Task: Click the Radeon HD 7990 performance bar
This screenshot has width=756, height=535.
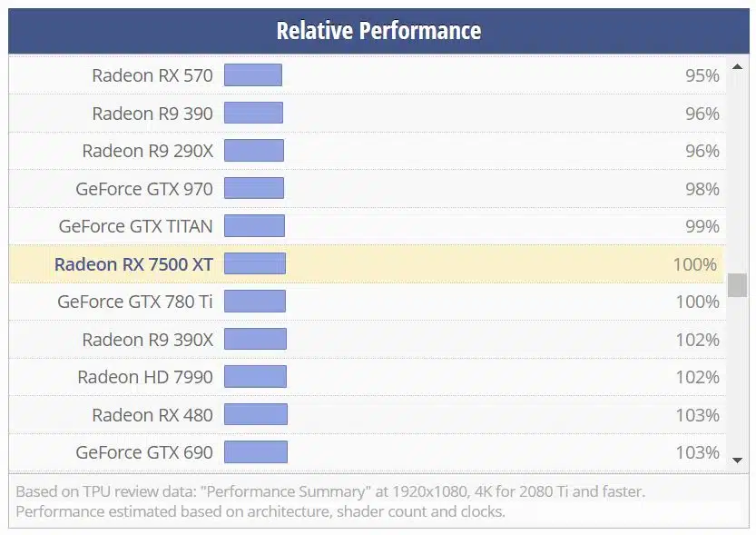Action: coord(255,377)
